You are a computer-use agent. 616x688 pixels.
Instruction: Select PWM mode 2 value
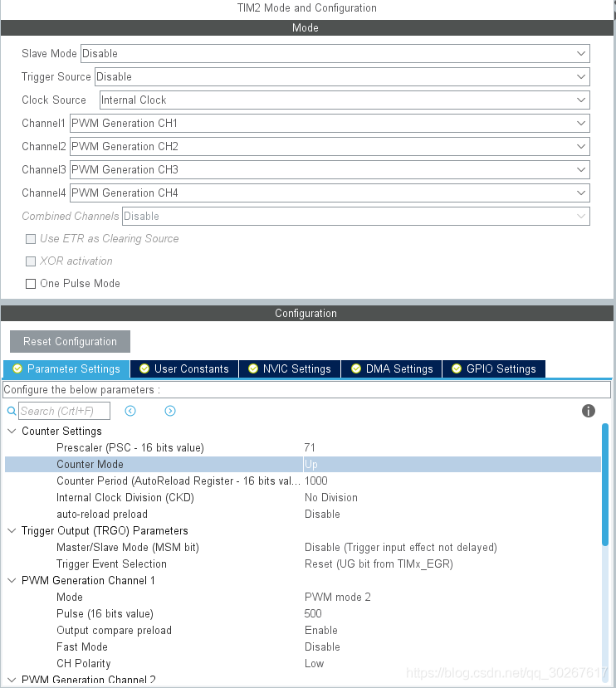(338, 598)
